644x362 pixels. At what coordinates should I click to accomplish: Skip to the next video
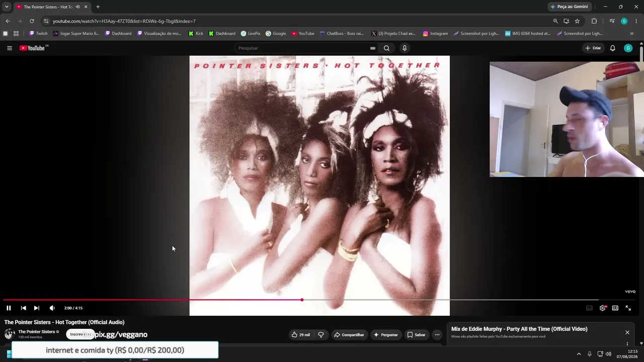[x=36, y=308]
